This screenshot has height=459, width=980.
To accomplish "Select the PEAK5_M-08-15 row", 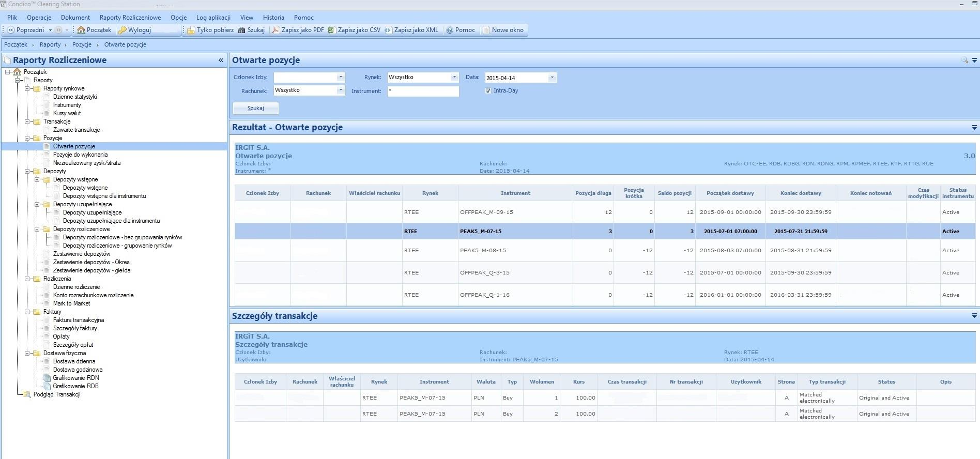I will [605, 250].
